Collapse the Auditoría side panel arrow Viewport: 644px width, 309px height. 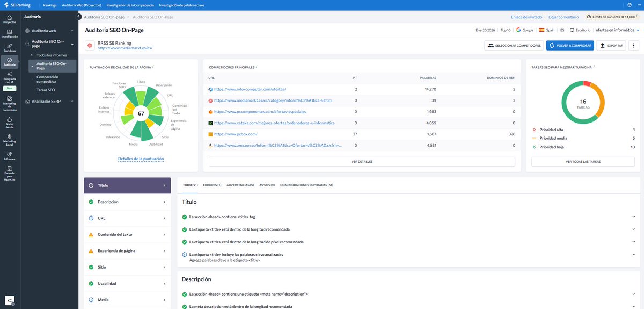[x=79, y=17]
